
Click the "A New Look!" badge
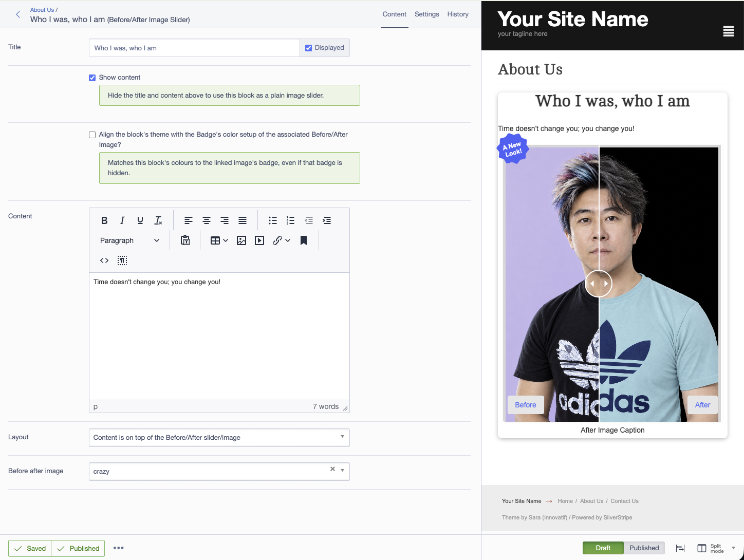click(x=513, y=149)
